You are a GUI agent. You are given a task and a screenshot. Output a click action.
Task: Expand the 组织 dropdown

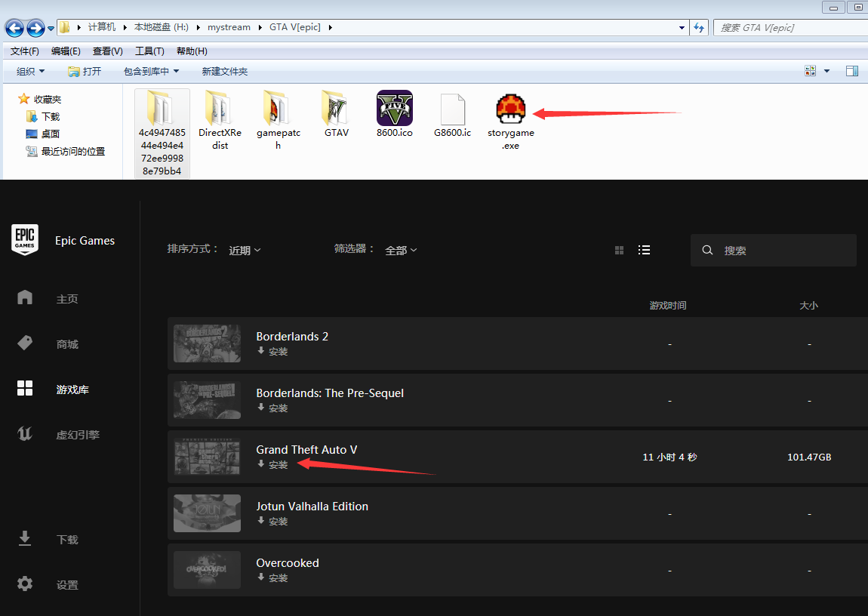tap(30, 72)
